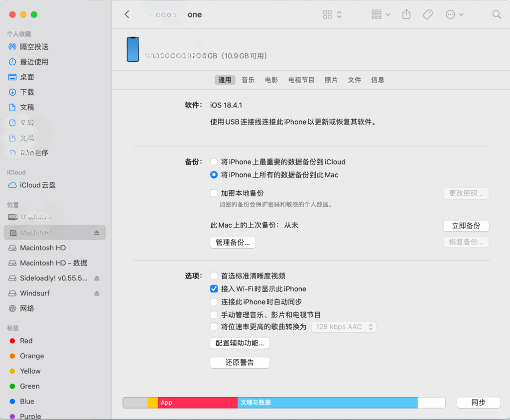
Task: Click the iOS 18.4.1 version text
Action: (x=226, y=106)
